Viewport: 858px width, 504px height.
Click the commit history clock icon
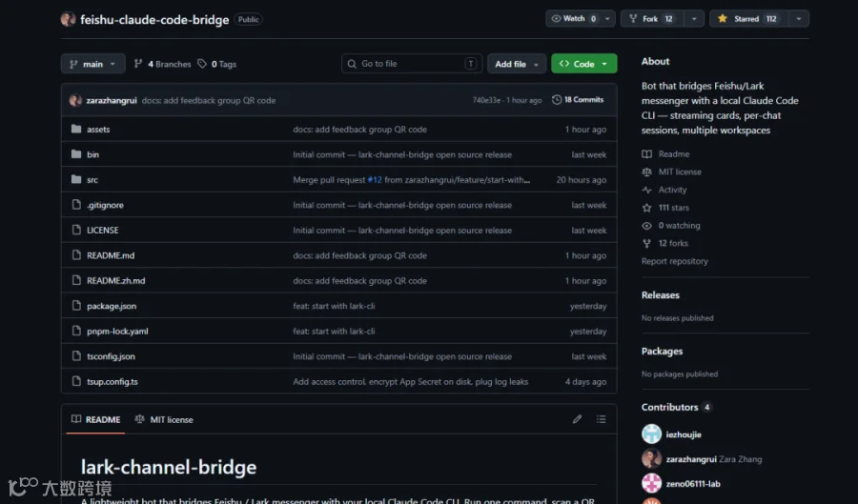coord(557,99)
